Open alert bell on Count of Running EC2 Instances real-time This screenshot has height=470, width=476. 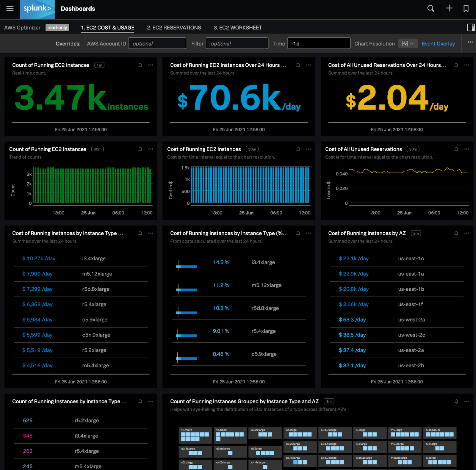(x=140, y=65)
